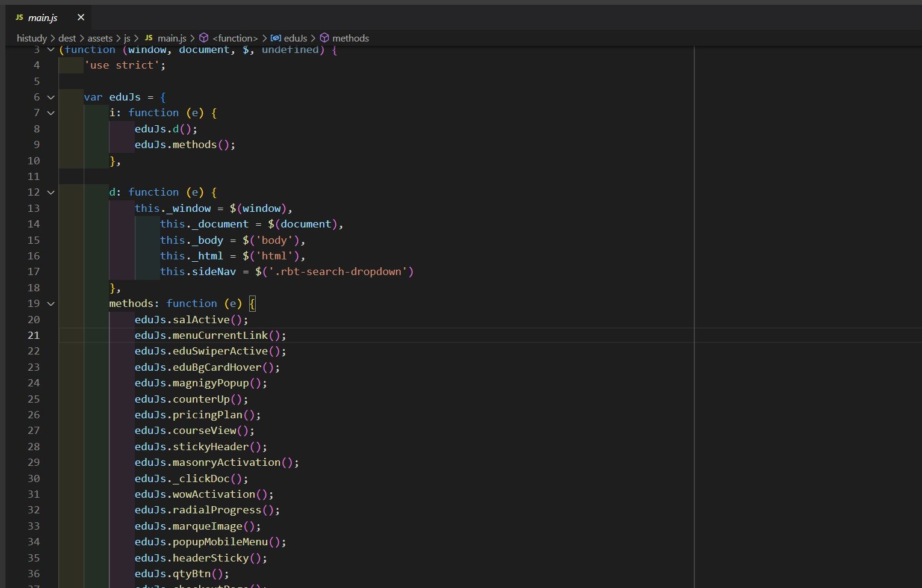Screen dimensions: 922x588
Task: Collapse the methods function on line 19
Action: pos(51,304)
